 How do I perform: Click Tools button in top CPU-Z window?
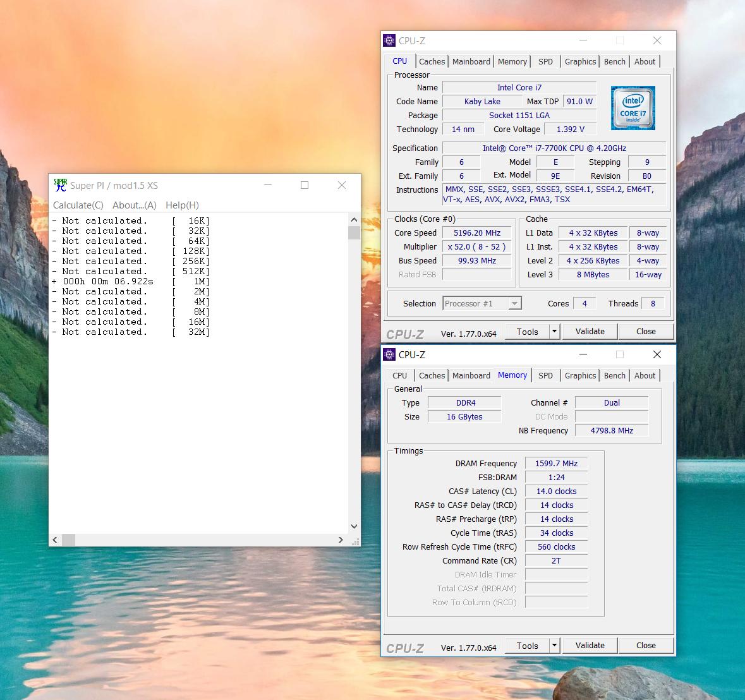527,332
